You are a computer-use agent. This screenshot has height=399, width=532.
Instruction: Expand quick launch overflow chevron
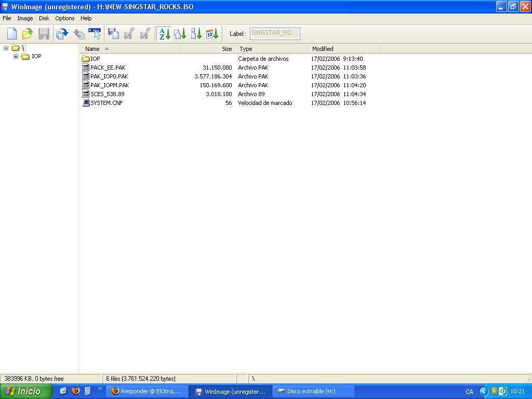tap(100, 389)
